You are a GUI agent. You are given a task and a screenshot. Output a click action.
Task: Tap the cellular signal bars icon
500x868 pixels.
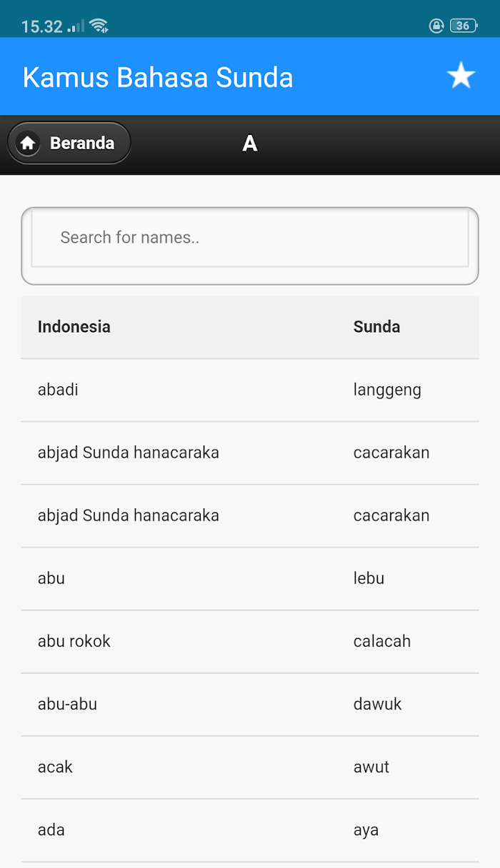pyautogui.click(x=76, y=26)
